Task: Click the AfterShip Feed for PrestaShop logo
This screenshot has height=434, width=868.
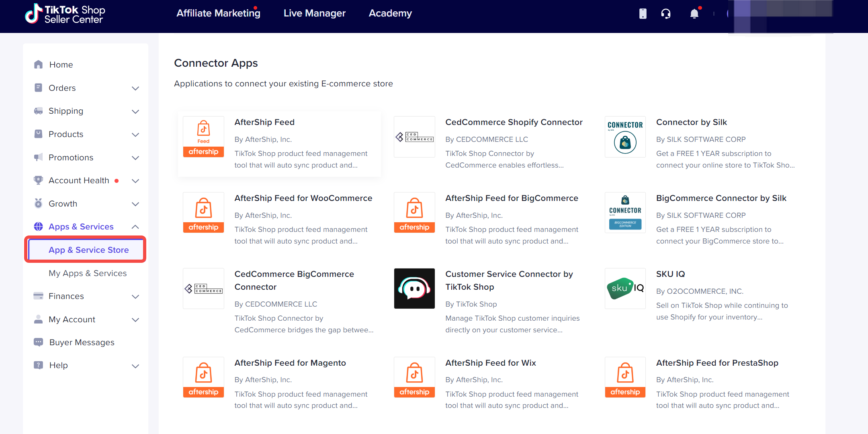Action: (625, 377)
